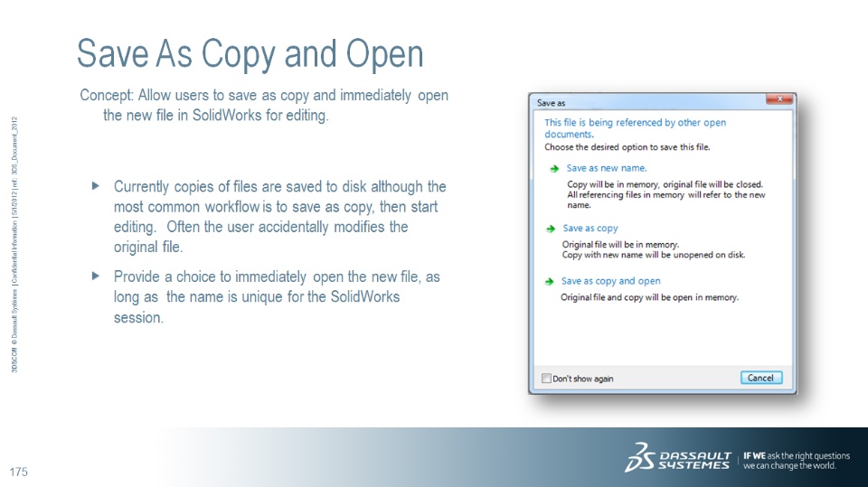Click the 'Concept: Allow users to save' paragraph
Viewport: 868px width, 487px height.
(264, 105)
